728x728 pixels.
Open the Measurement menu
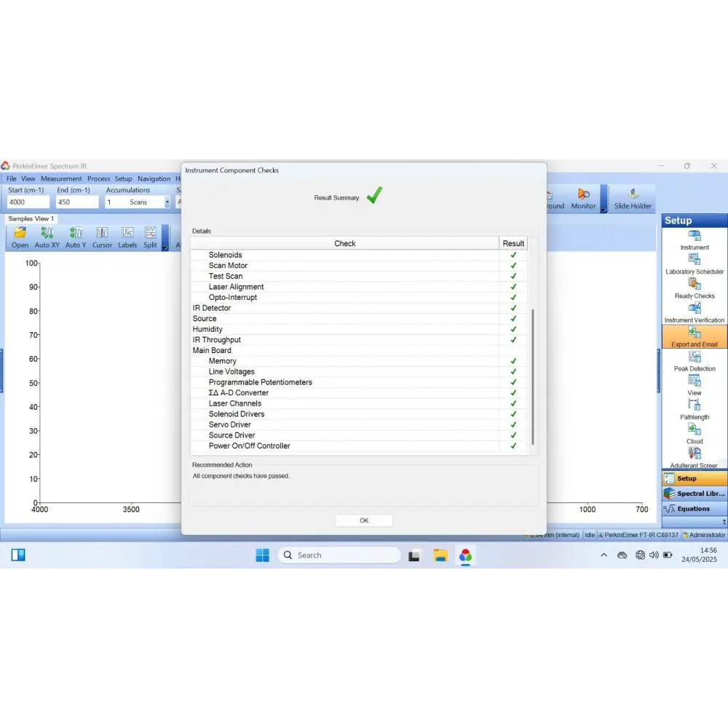(x=61, y=179)
